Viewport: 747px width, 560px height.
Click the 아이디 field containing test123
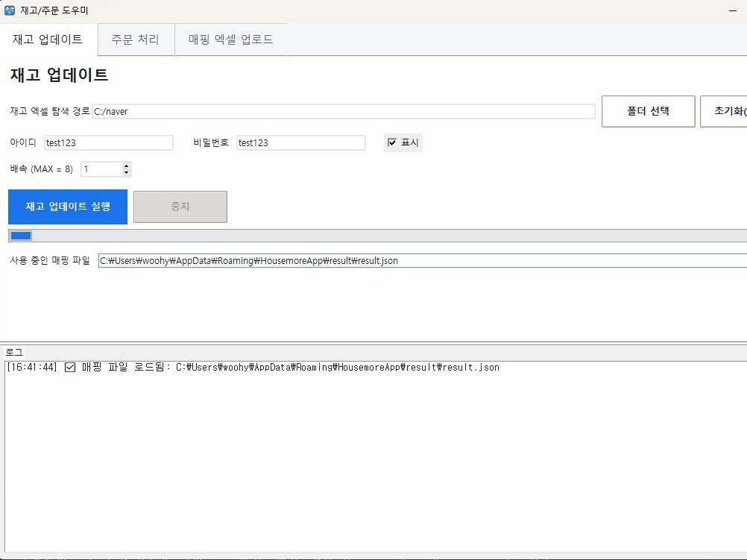coord(108,142)
